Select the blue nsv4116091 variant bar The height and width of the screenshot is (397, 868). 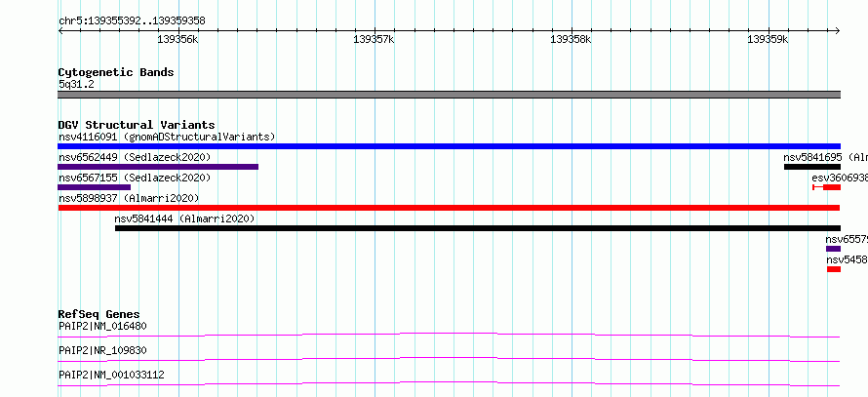point(449,146)
